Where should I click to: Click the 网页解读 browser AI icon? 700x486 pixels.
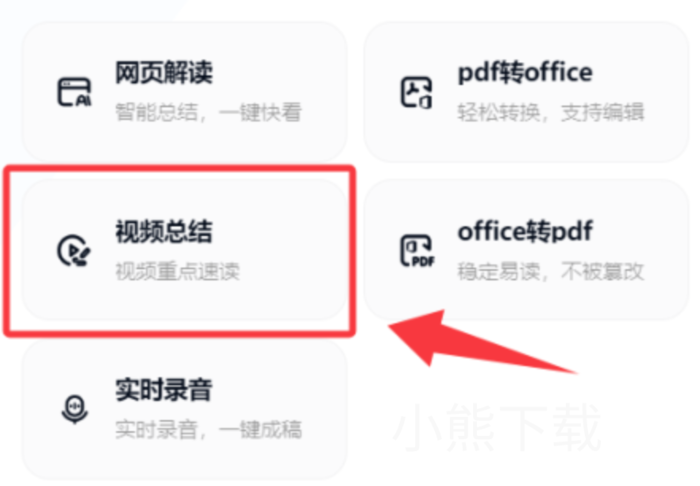pyautogui.click(x=74, y=92)
